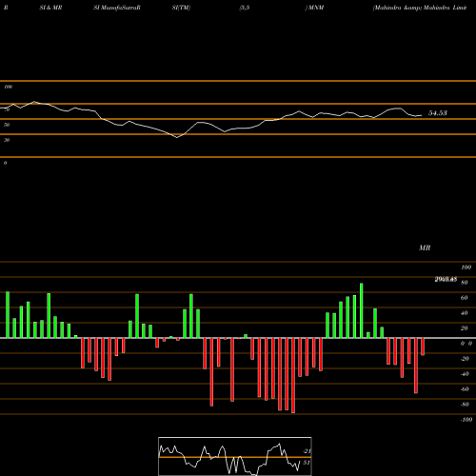Viewport: 476px width, 476px height.
Task: Click the 0 label on the RSI axis
Action: coord(5,163)
